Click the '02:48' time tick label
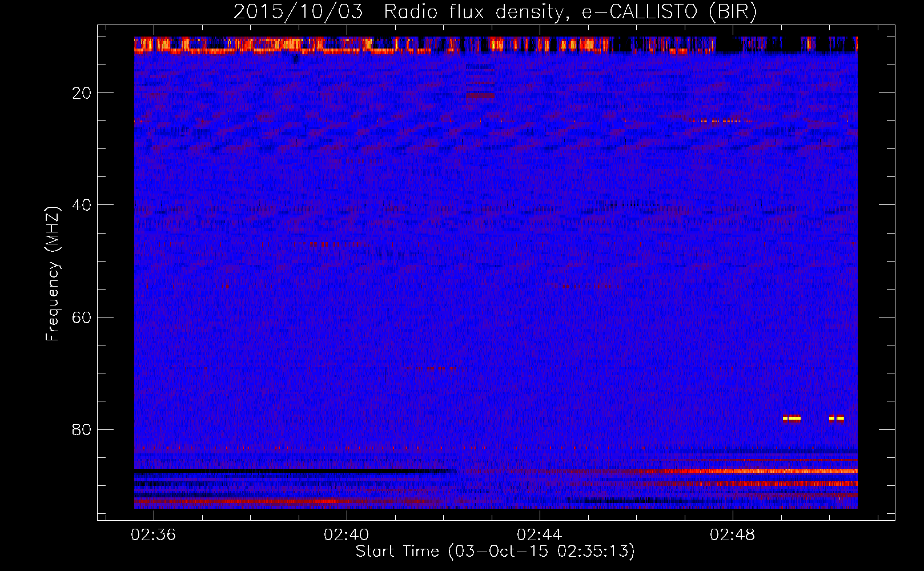The width and height of the screenshot is (924, 571). [x=733, y=535]
